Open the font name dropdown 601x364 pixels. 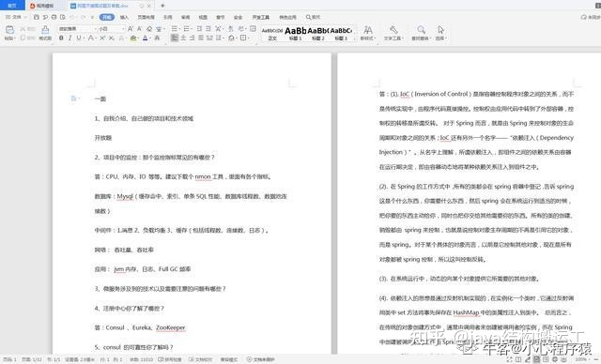(x=96, y=29)
